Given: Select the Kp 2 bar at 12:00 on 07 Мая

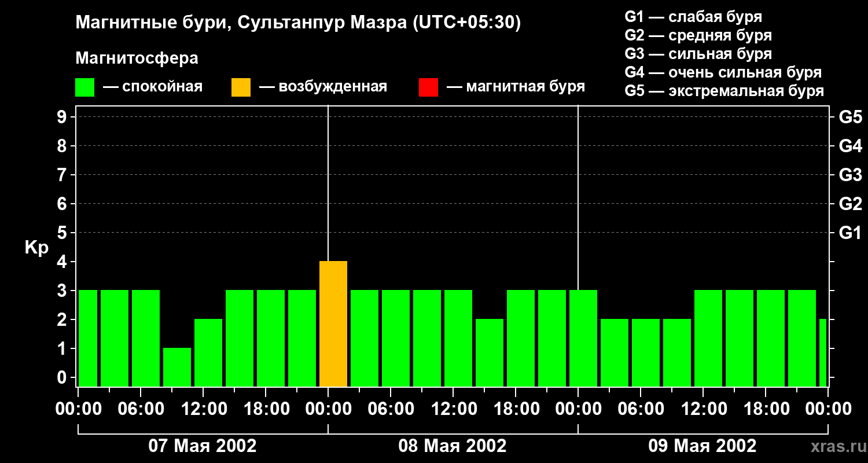Looking at the screenshot, I should (208, 353).
